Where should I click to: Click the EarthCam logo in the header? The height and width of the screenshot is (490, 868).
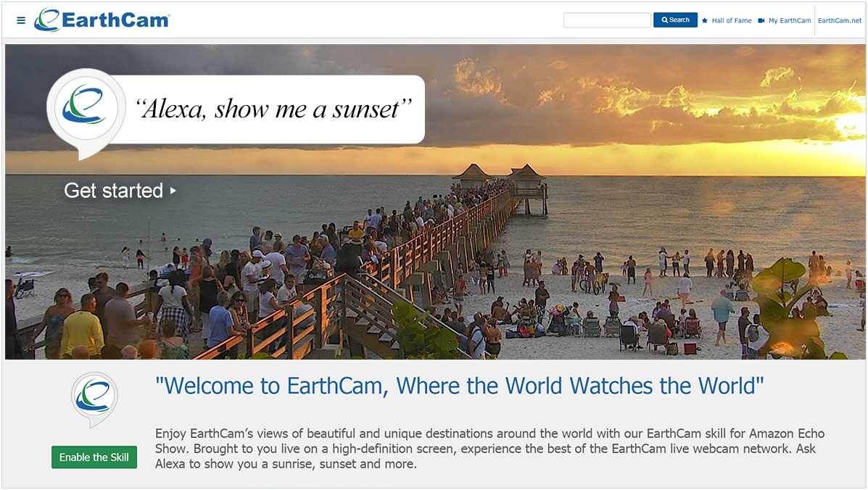[102, 20]
